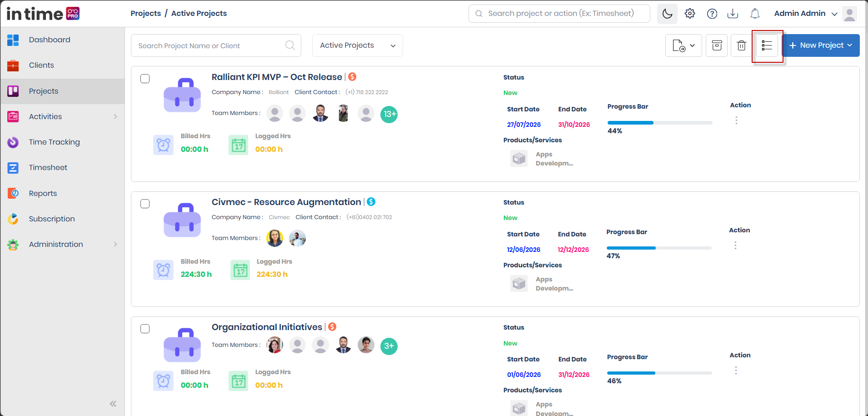Open help question mark icon
Screen dimensions: 868x416
(712, 14)
